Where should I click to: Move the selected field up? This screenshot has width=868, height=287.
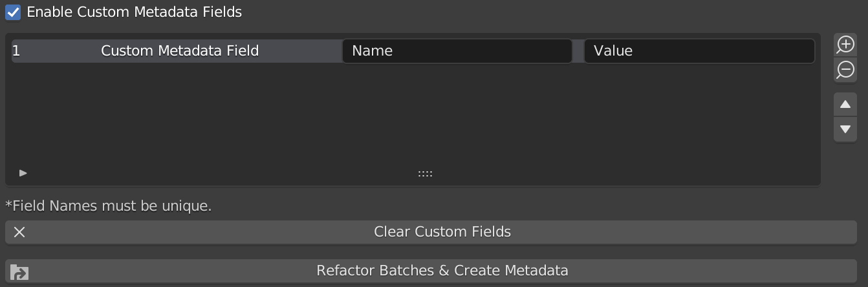tap(845, 104)
